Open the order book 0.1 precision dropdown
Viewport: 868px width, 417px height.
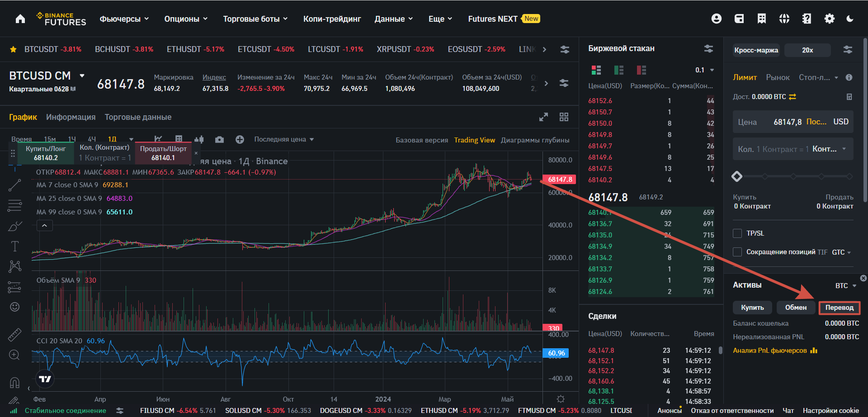click(x=704, y=70)
